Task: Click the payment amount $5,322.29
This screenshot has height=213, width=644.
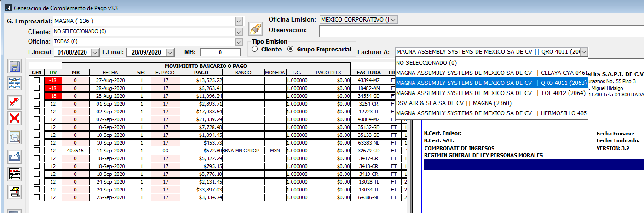Action: point(201,158)
